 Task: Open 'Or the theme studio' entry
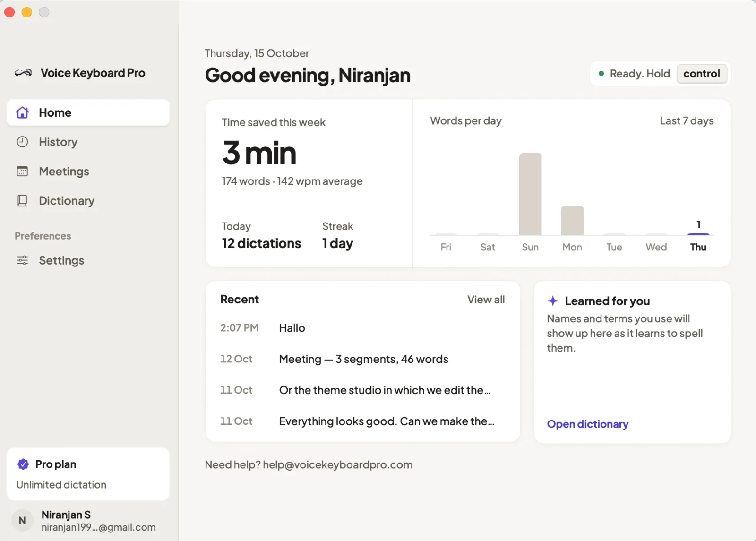coord(362,390)
